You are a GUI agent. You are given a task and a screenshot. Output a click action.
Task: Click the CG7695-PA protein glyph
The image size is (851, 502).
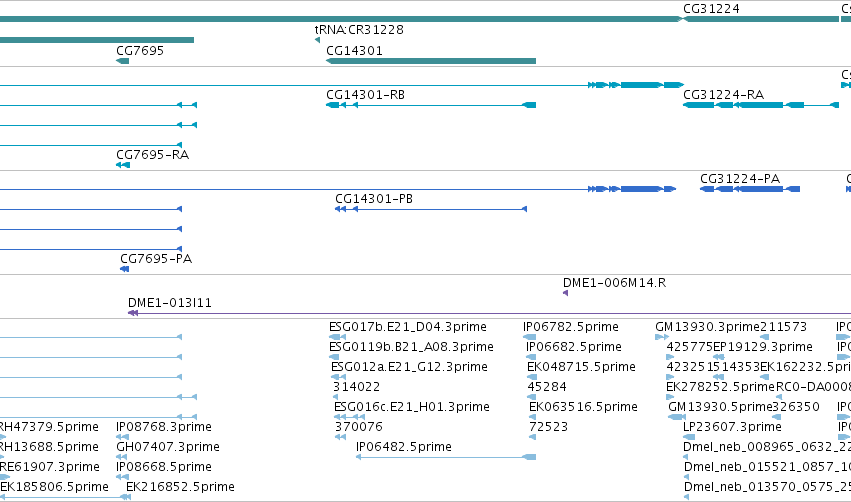point(124,269)
